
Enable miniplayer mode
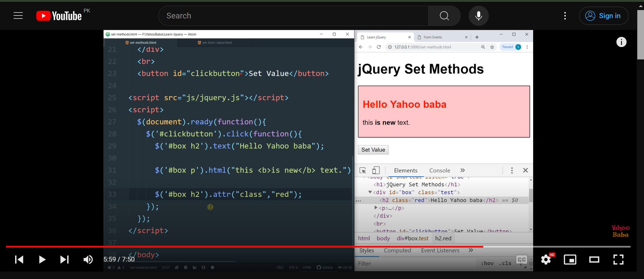click(x=570, y=260)
